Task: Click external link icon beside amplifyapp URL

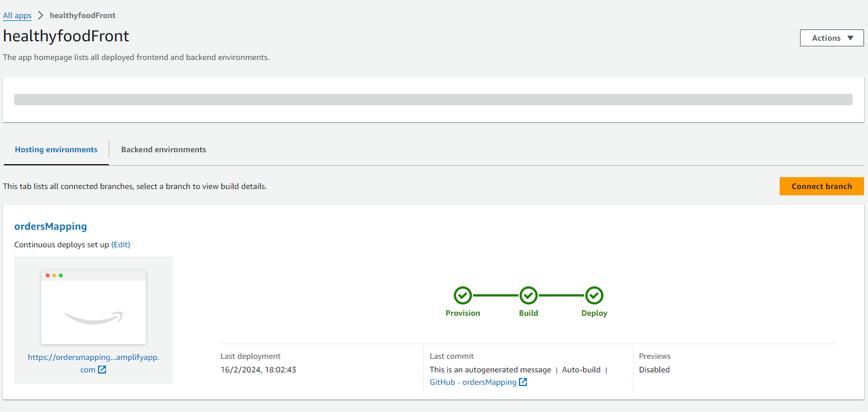Action: pos(102,370)
